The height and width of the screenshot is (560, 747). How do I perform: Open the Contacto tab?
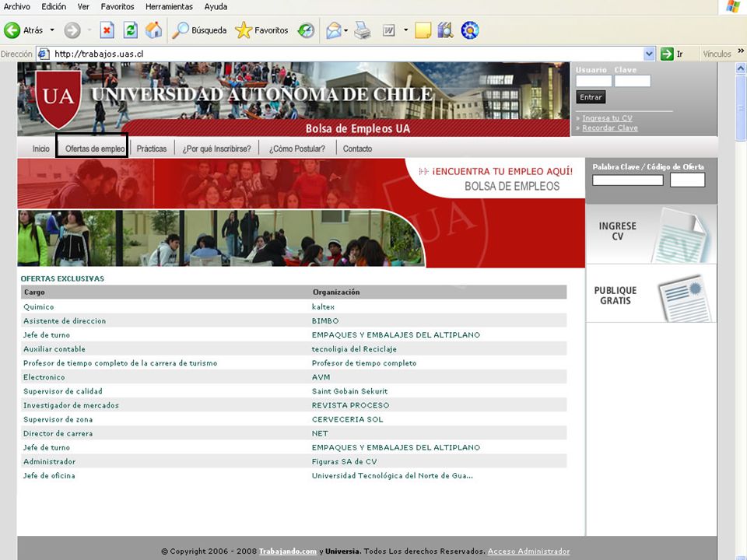[357, 149]
